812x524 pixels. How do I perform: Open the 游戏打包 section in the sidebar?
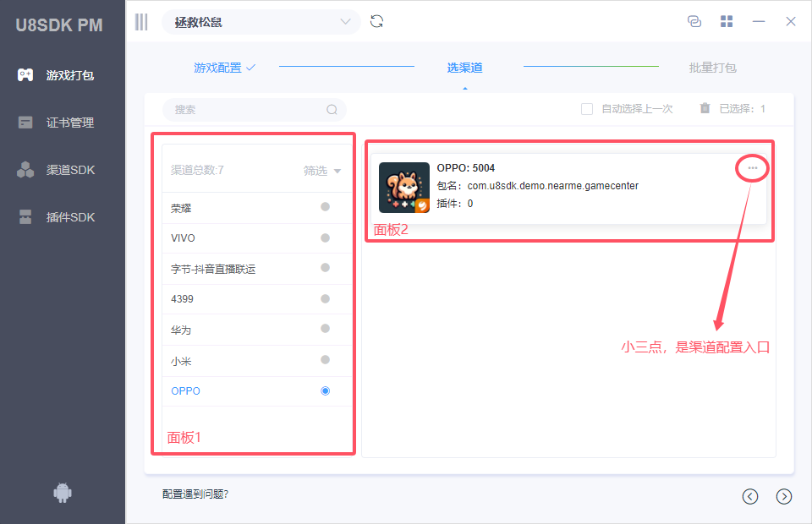click(62, 75)
